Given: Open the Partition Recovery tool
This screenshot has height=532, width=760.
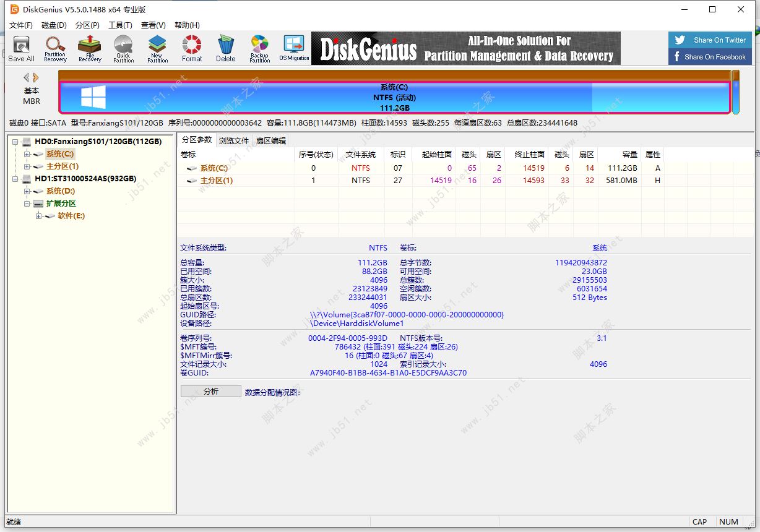Looking at the screenshot, I should pos(55,48).
